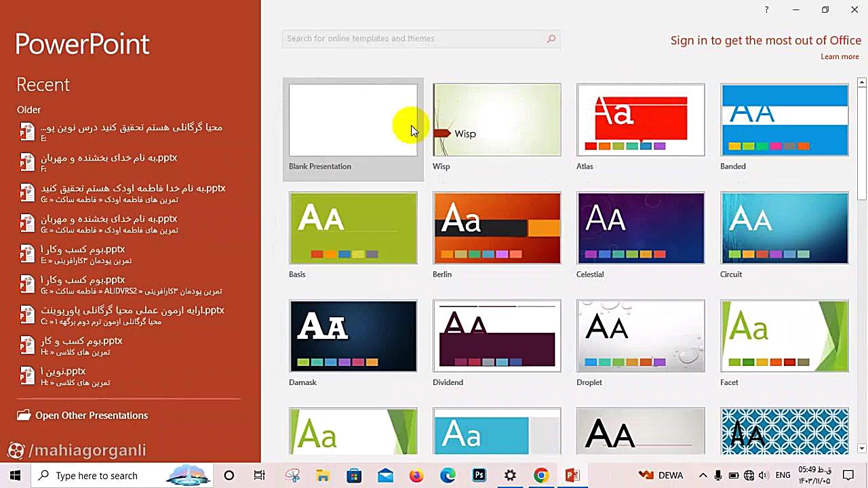Click the battery icon in system tray
Image resolution: width=868 pixels, height=488 pixels.
coord(734,475)
